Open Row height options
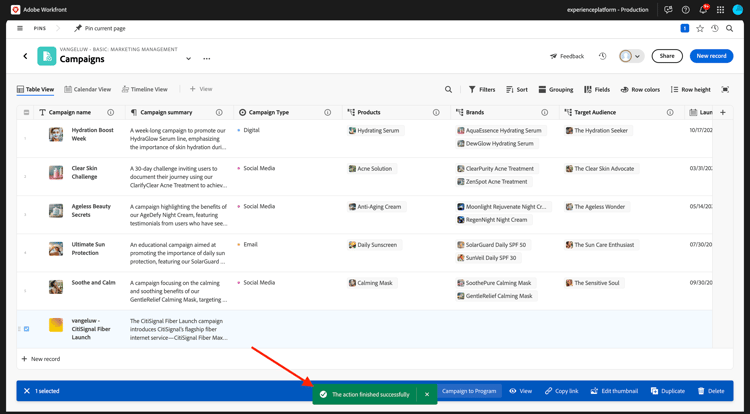The width and height of the screenshot is (750, 414). tap(691, 89)
